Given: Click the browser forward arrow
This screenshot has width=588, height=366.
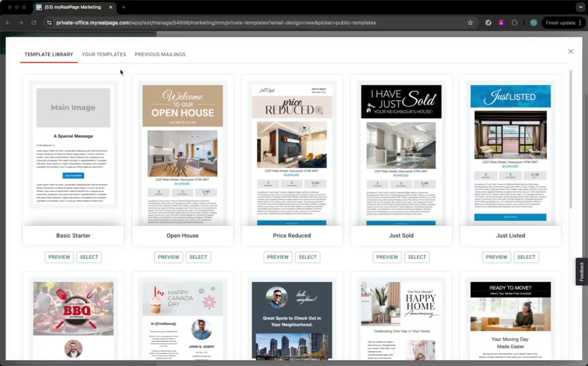Looking at the screenshot, I should coord(21,23).
